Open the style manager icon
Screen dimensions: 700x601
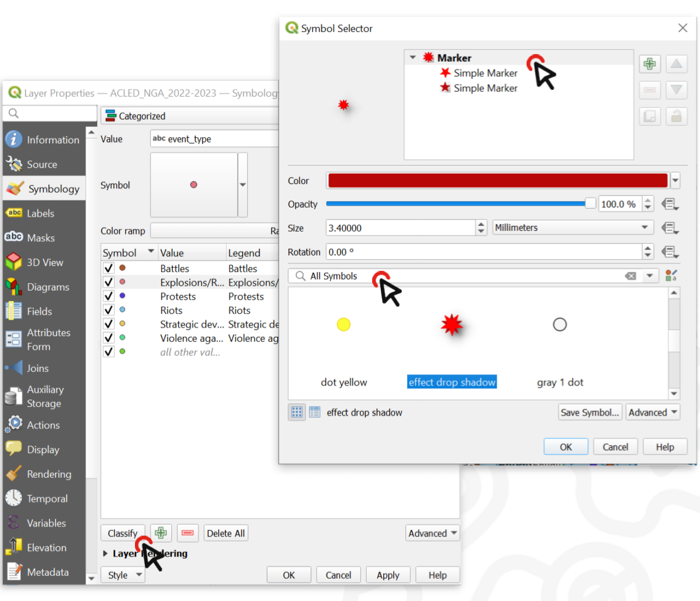[671, 276]
